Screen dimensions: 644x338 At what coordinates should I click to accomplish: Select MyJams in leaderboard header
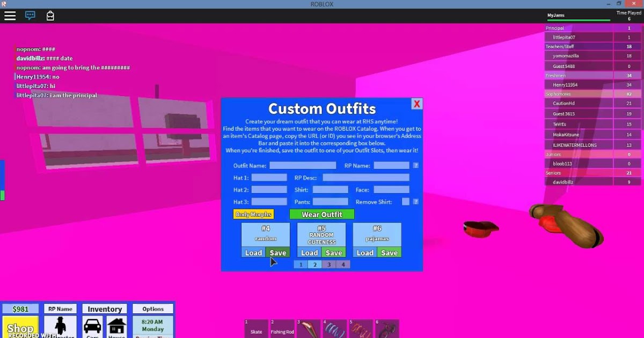pyautogui.click(x=556, y=16)
